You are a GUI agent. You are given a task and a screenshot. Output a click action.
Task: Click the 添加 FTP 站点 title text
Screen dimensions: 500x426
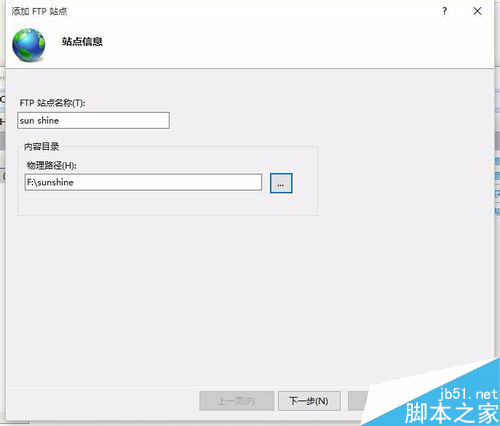[39, 11]
